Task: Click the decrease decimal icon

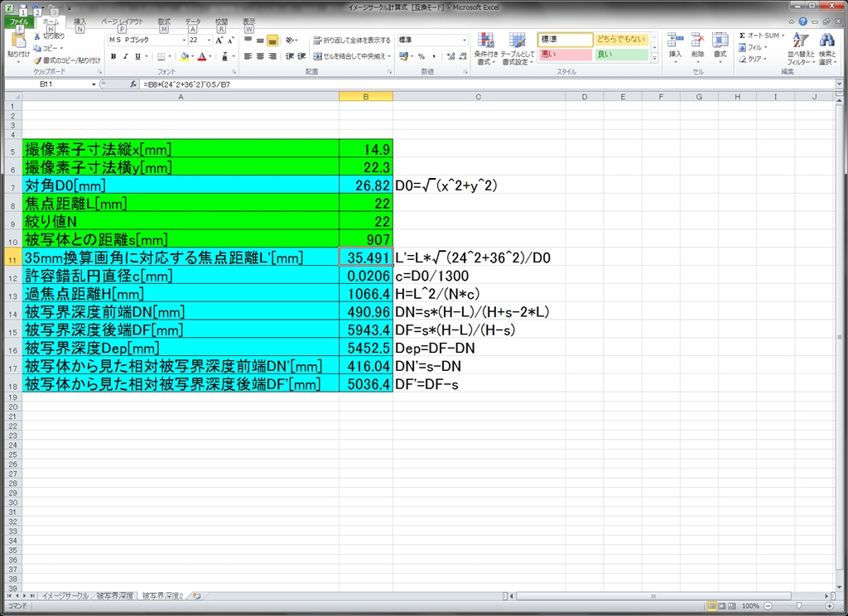Action: tap(463, 56)
